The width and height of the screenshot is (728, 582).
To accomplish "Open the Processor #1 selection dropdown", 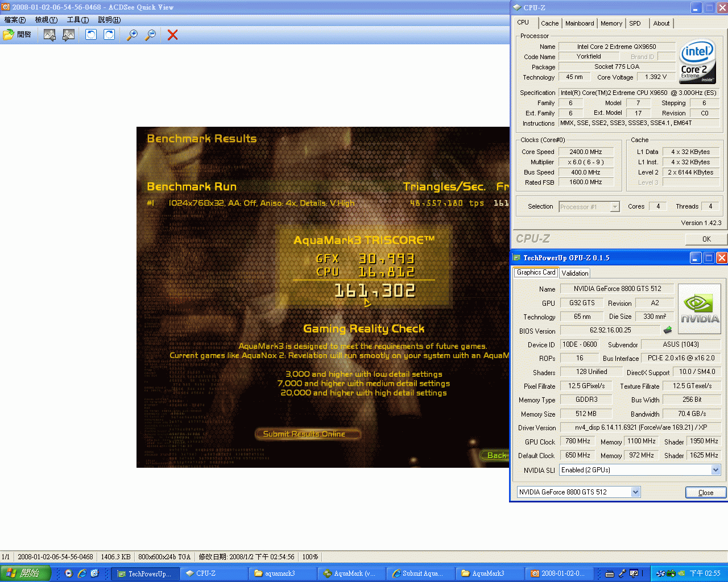I will [614, 207].
